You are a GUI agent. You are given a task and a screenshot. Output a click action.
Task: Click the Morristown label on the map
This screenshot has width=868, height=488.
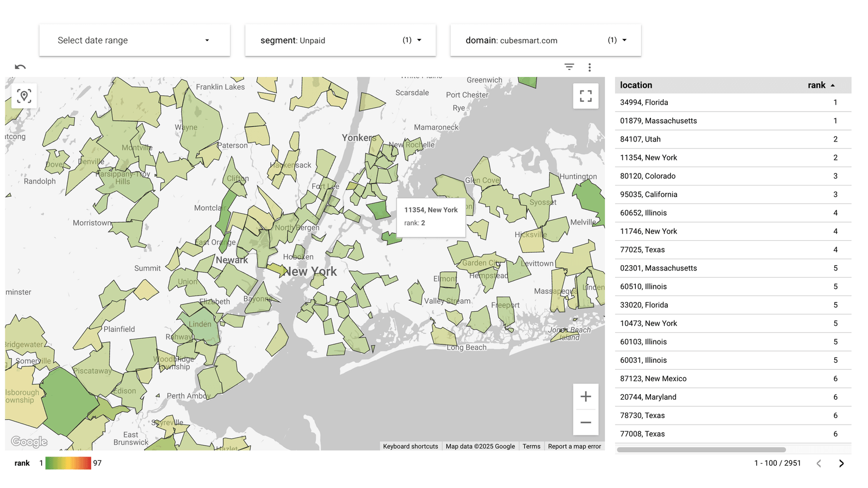(92, 223)
